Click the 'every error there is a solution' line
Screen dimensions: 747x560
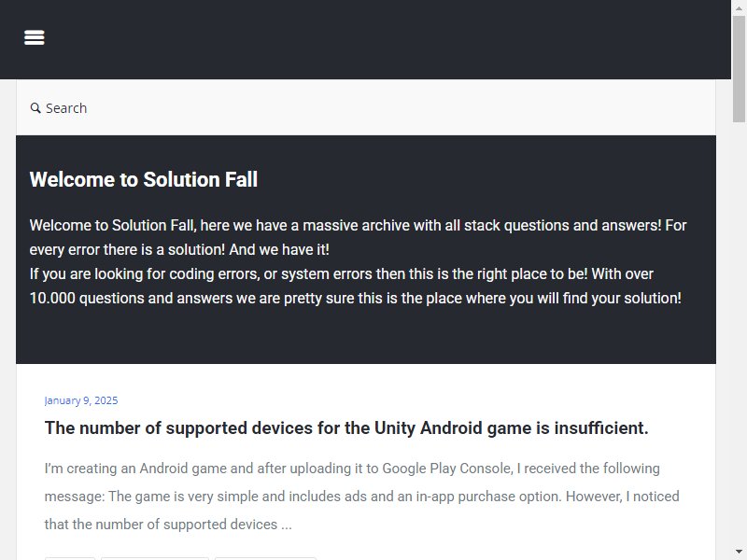pos(179,249)
